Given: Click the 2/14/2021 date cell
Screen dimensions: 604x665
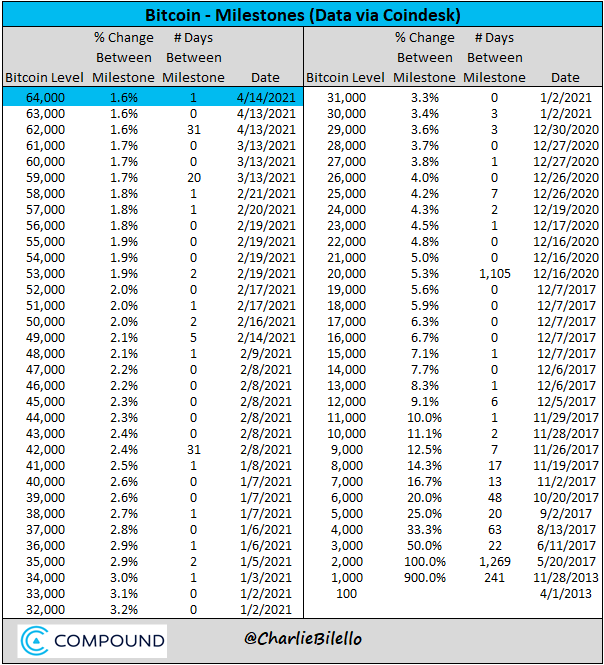Looking at the screenshot, I should click(266, 338).
